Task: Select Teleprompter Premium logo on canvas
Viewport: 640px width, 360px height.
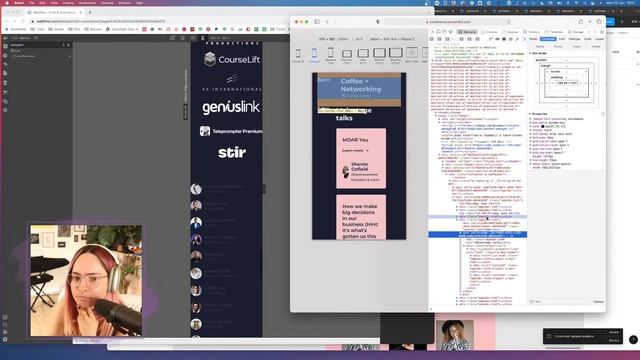Action: point(231,131)
